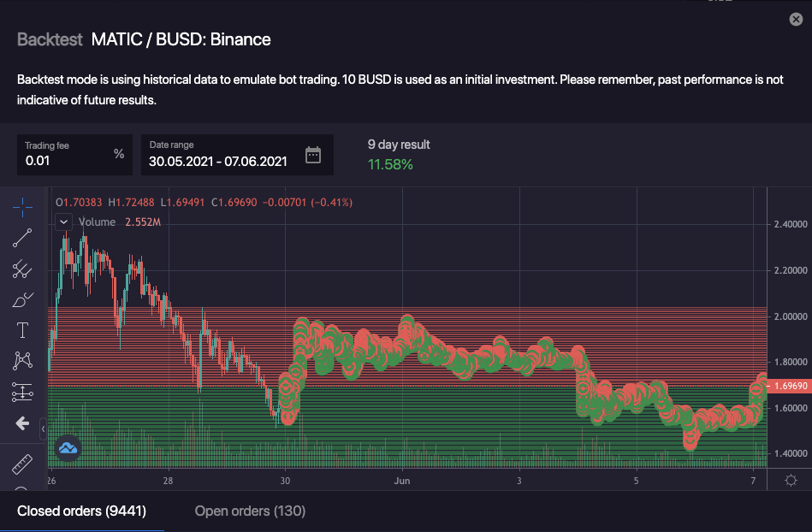Screen dimensions: 812x532
Task: Switch to the Open orders tab
Action: [250, 511]
